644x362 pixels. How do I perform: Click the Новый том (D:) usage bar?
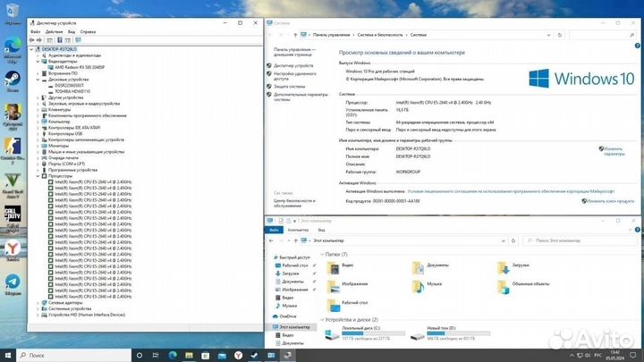coord(459,333)
